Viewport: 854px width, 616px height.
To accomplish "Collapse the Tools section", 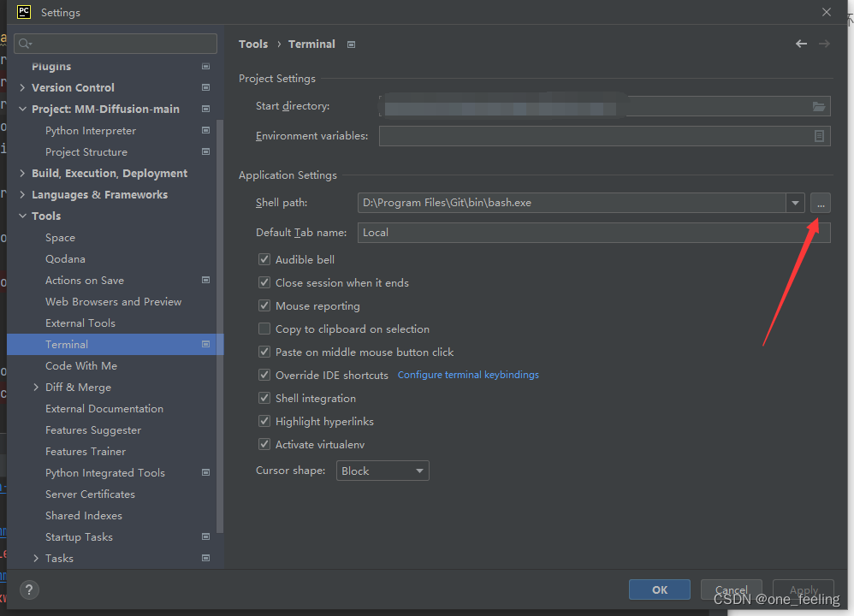I will click(x=22, y=216).
